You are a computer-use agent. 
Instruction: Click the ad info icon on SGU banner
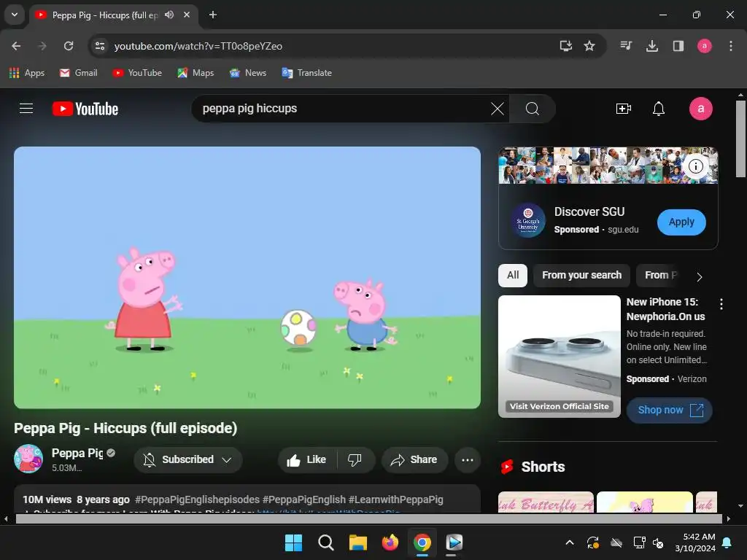pos(695,166)
